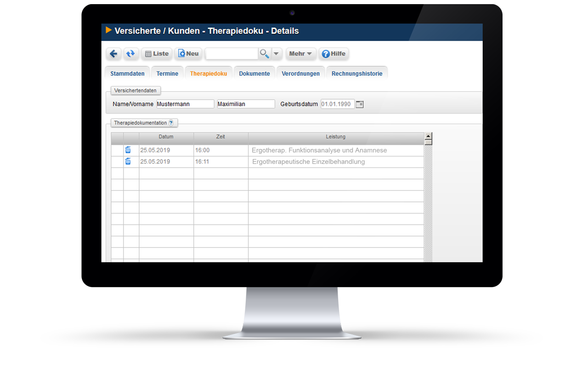
Task: Create a new entry with Neu
Action: [188, 54]
